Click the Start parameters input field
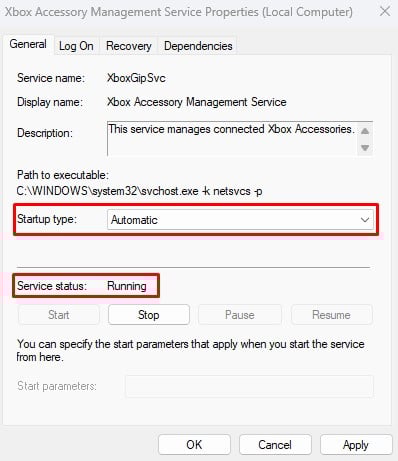398x461 pixels. pos(249,386)
